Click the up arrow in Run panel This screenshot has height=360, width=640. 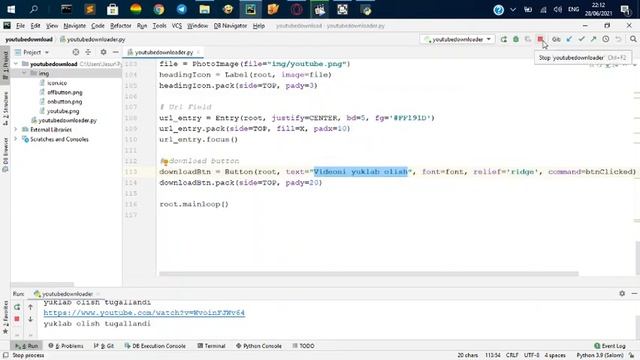30,307
